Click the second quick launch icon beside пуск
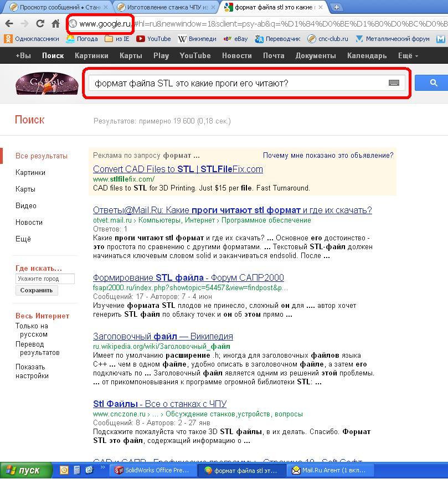Image resolution: width=448 pixels, height=479 pixels. pos(77,470)
